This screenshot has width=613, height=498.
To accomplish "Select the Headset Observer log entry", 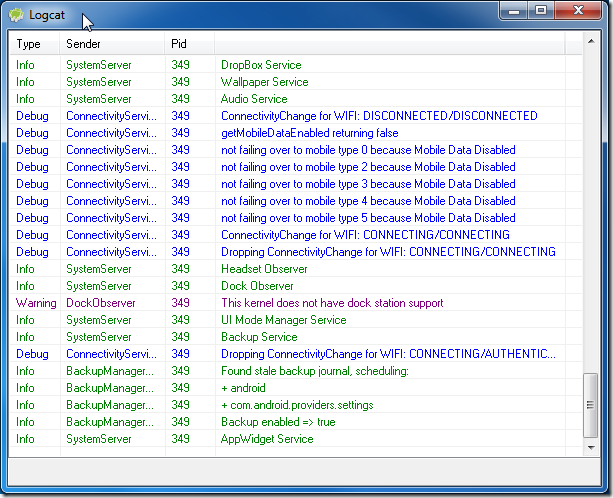I will pos(264,269).
